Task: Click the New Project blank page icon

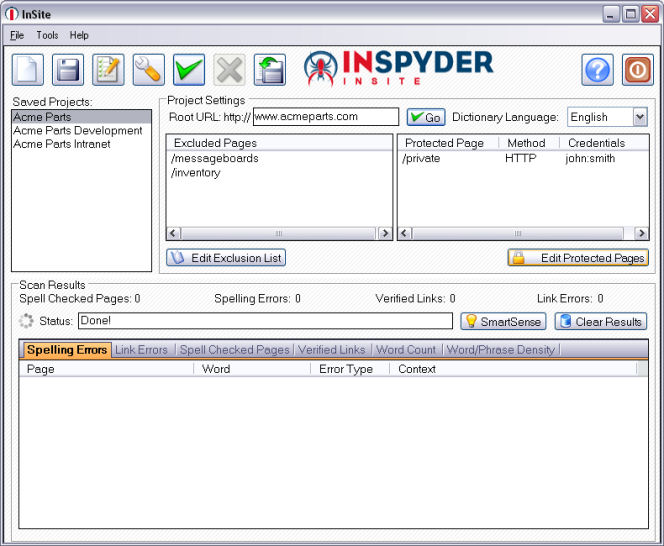Action: pos(27,70)
